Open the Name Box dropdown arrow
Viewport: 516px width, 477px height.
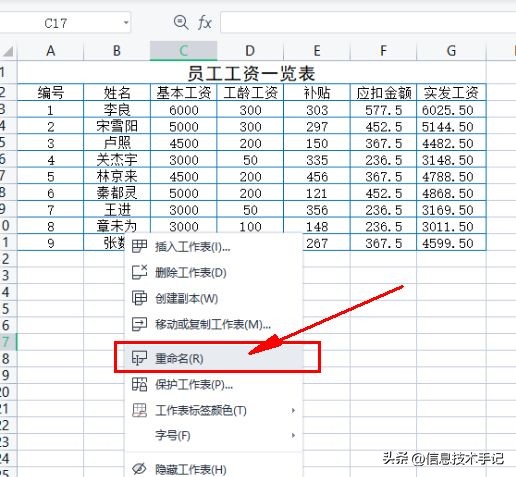click(x=126, y=23)
